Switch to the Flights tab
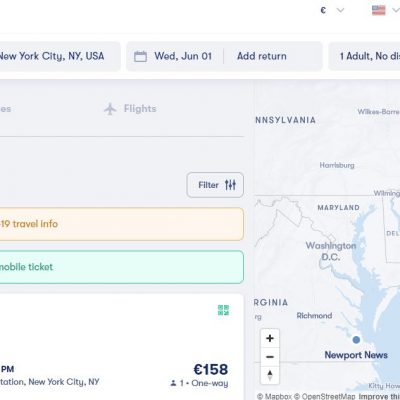The height and width of the screenshot is (400, 400). coord(130,109)
